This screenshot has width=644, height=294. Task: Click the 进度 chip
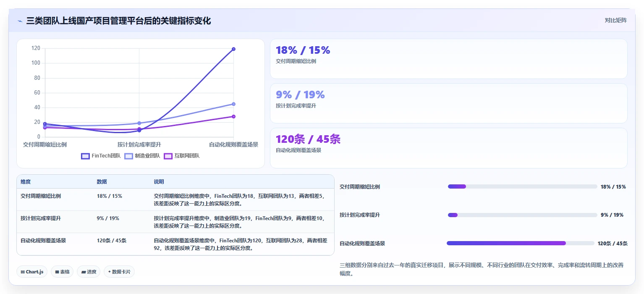click(x=89, y=272)
